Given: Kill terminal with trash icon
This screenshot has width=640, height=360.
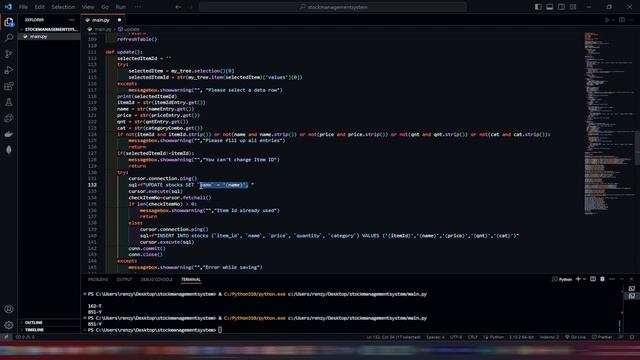Looking at the screenshot, I should [x=602, y=279].
